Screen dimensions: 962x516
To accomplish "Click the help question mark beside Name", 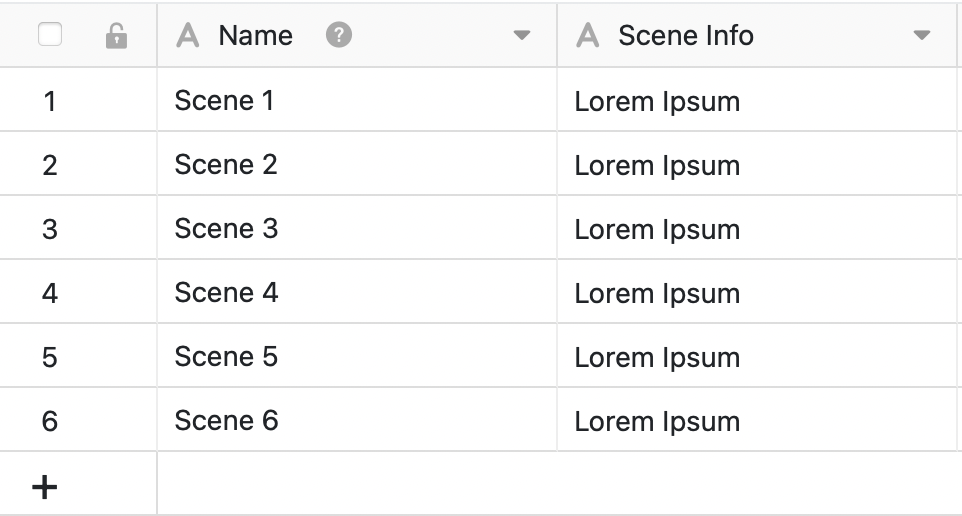I will click(339, 36).
